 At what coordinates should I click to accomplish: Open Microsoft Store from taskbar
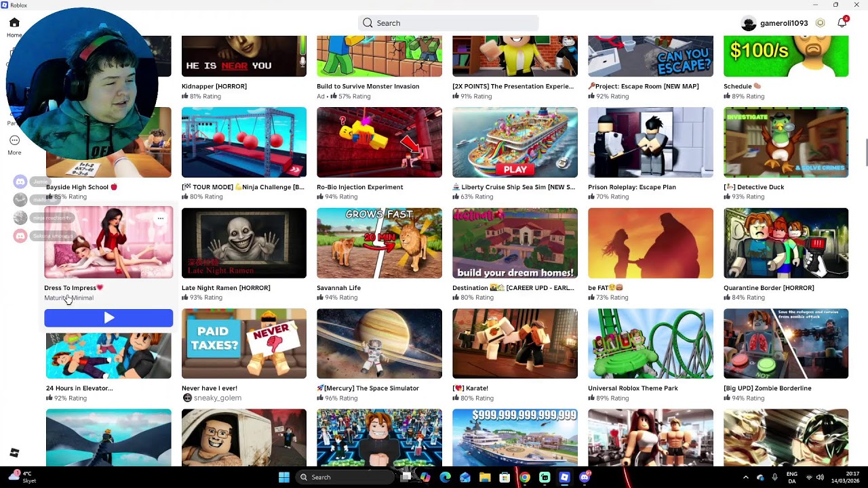505,477
